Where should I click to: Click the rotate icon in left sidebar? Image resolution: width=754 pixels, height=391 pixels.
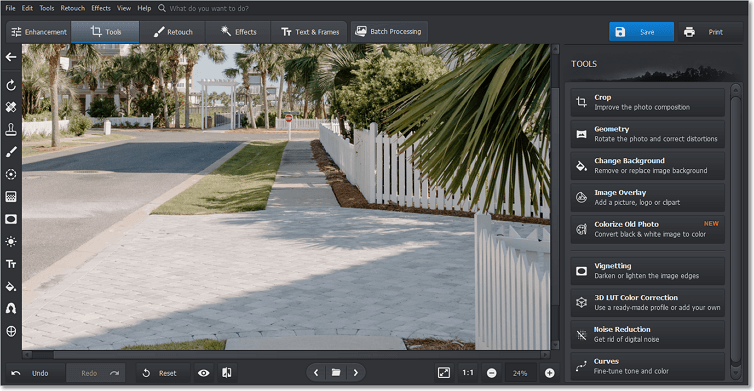(11, 85)
